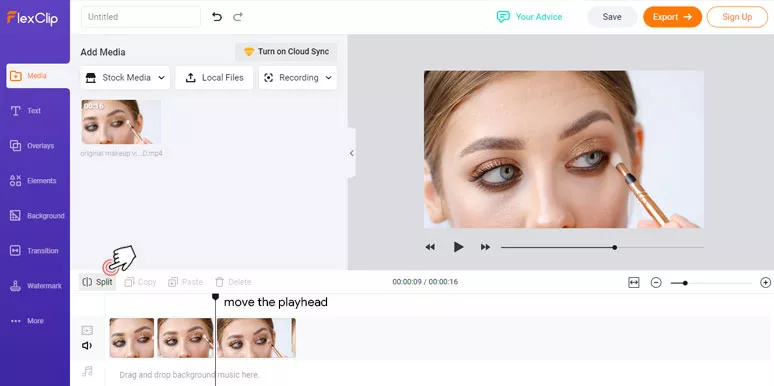This screenshot has width=774, height=386.
Task: Mute the video track audio
Action: (87, 346)
